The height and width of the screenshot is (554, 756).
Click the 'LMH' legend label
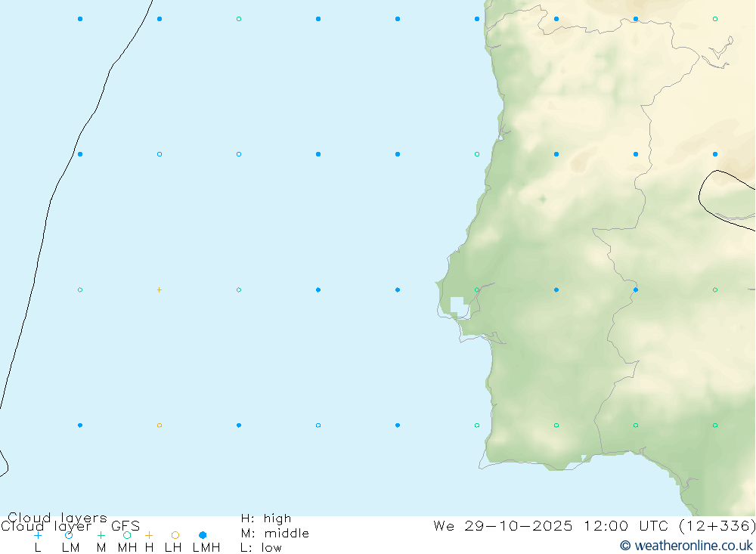206,548
